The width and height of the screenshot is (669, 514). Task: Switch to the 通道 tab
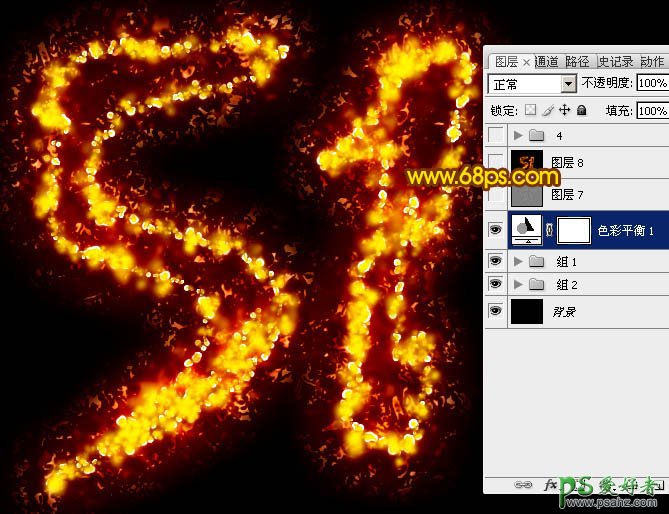click(x=547, y=61)
